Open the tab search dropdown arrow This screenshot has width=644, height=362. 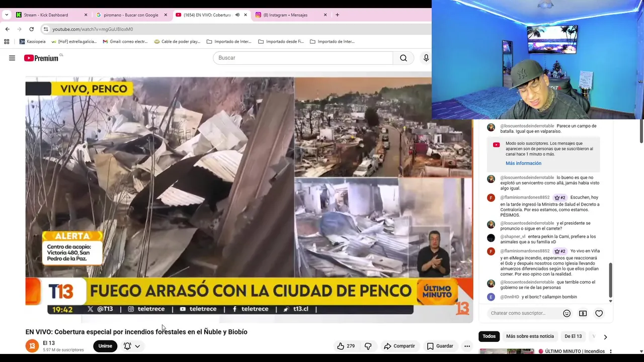[x=7, y=15]
